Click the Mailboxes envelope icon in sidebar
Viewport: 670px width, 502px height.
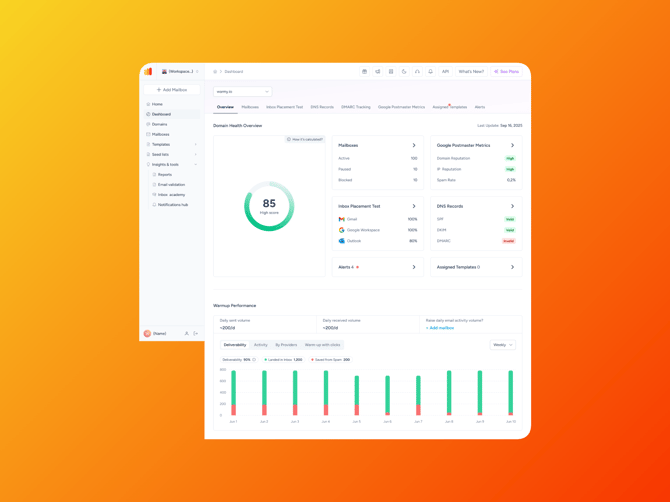click(x=148, y=134)
